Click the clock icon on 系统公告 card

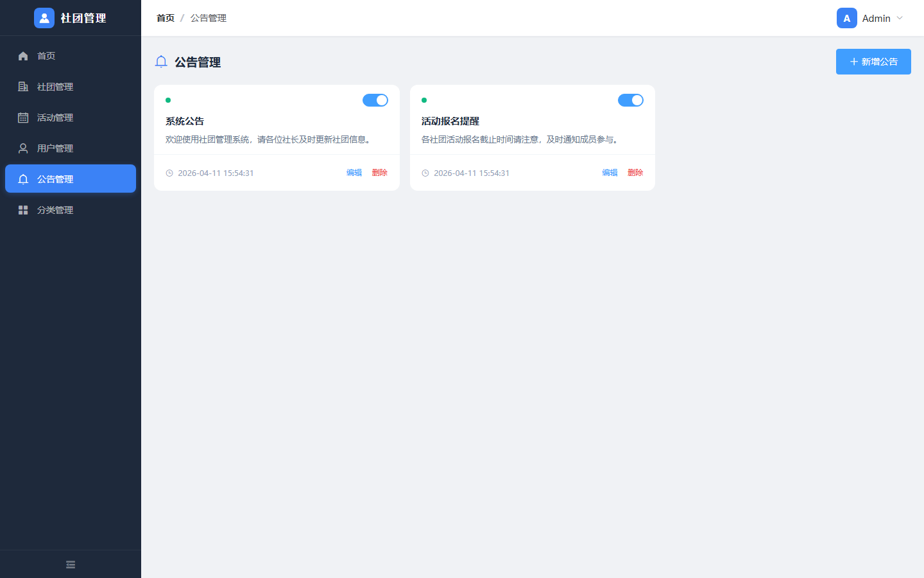pos(169,173)
